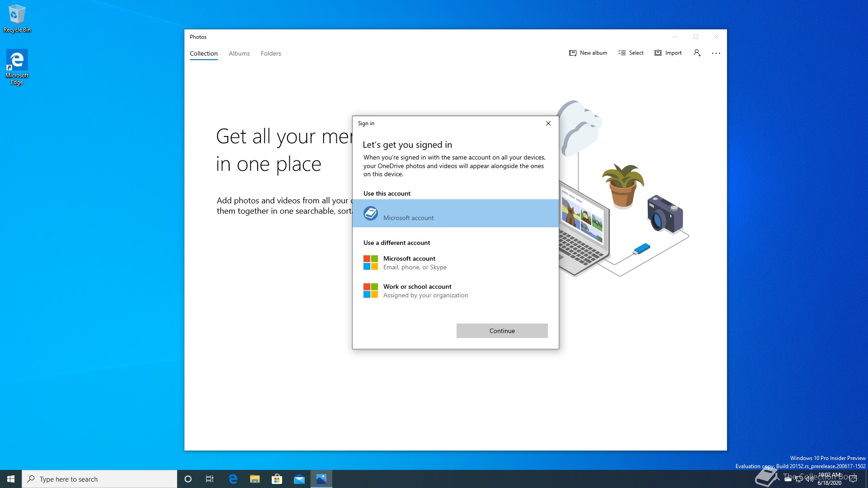This screenshot has width=868, height=488.
Task: Open the Windows Start menu
Action: click(x=11, y=479)
